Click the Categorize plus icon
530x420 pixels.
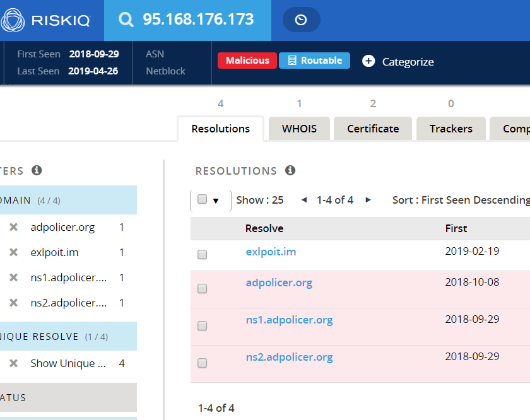368,61
